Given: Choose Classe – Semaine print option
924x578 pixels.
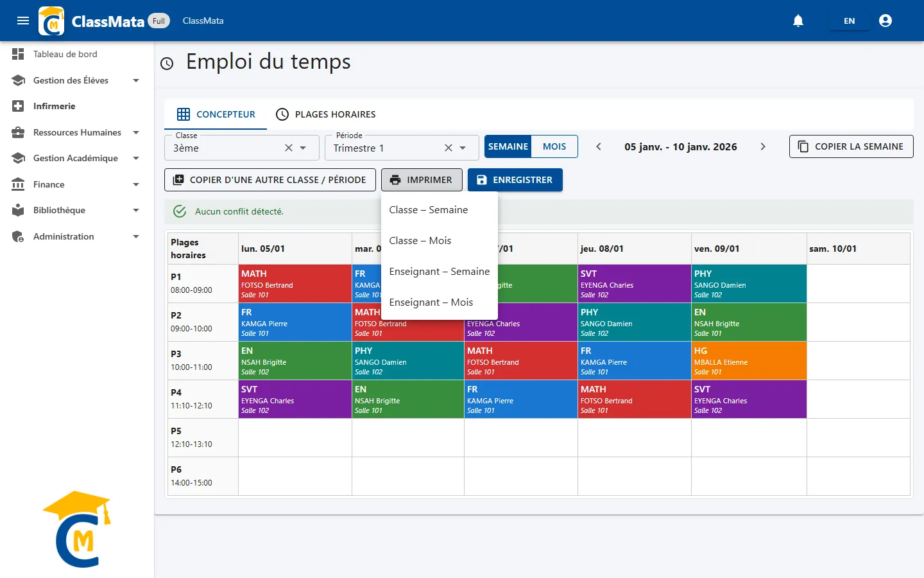Looking at the screenshot, I should (x=440, y=210).
